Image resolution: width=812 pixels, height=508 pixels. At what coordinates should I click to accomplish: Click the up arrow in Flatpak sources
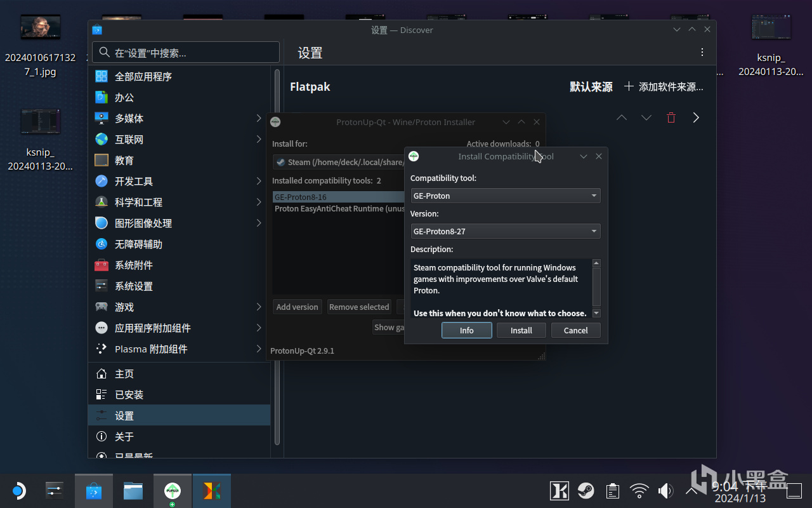click(622, 117)
